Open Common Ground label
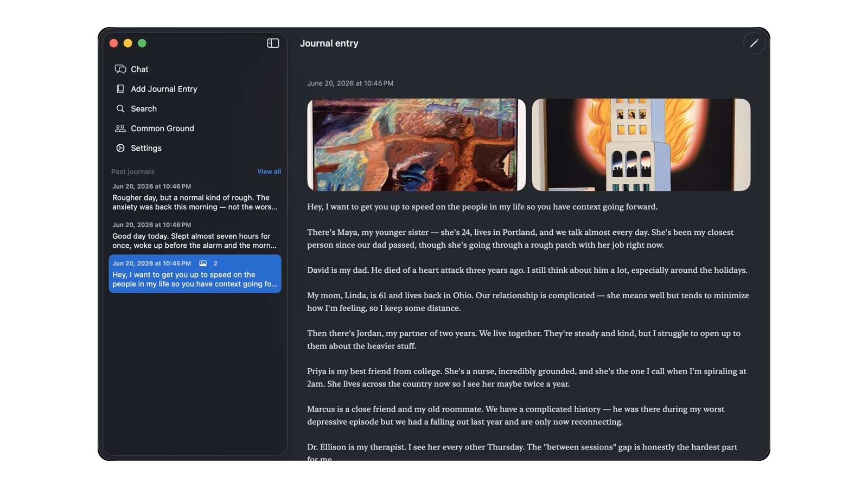The width and height of the screenshot is (868, 488). (x=162, y=129)
